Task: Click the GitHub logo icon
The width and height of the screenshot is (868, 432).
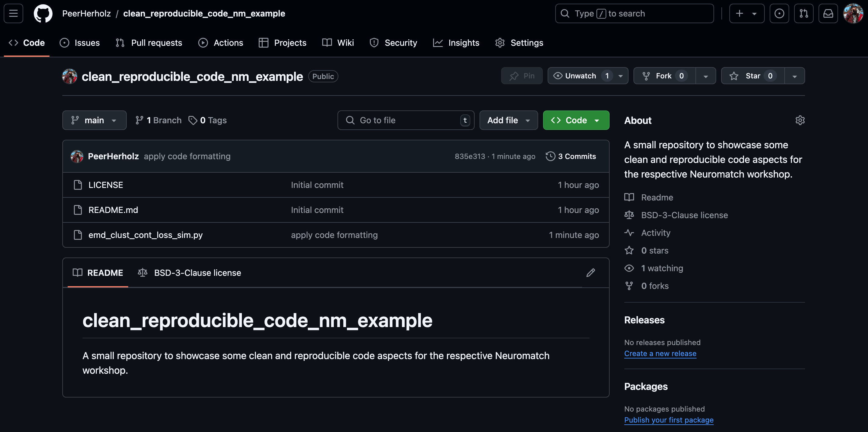Action: 43,13
